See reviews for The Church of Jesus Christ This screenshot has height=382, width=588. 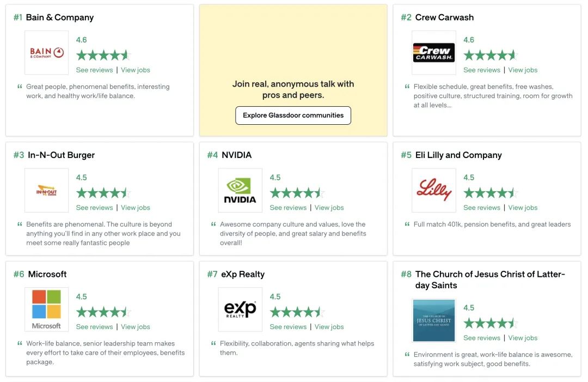click(482, 338)
